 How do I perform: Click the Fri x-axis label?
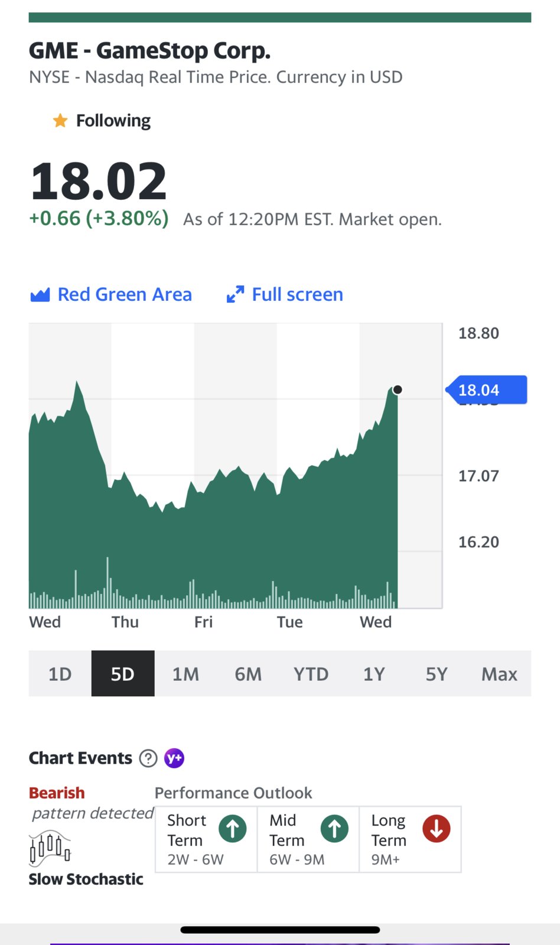tap(203, 622)
